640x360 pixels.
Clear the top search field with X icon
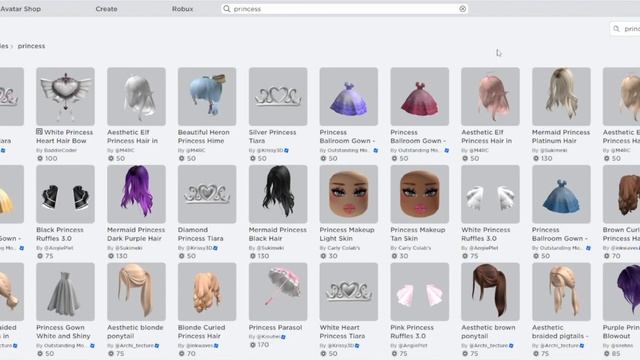[462, 9]
